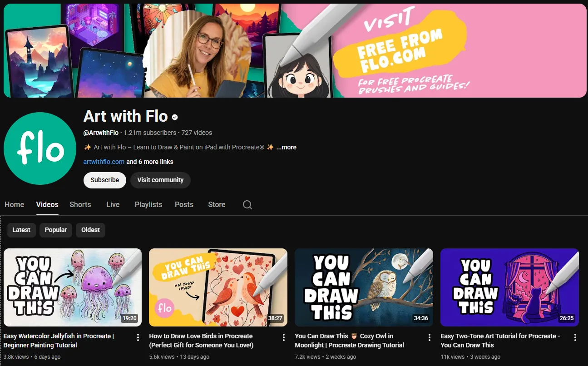Open three-dot menu for Cozy Owl video
The height and width of the screenshot is (366, 588).
[430, 337]
